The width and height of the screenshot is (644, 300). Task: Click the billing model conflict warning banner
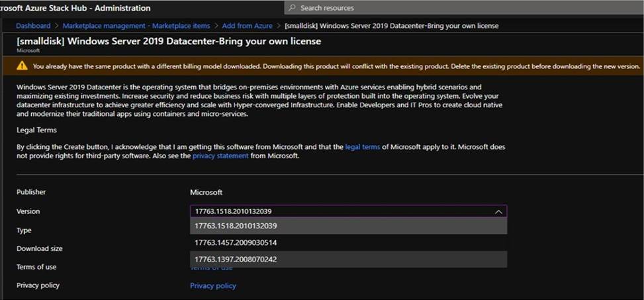point(322,66)
